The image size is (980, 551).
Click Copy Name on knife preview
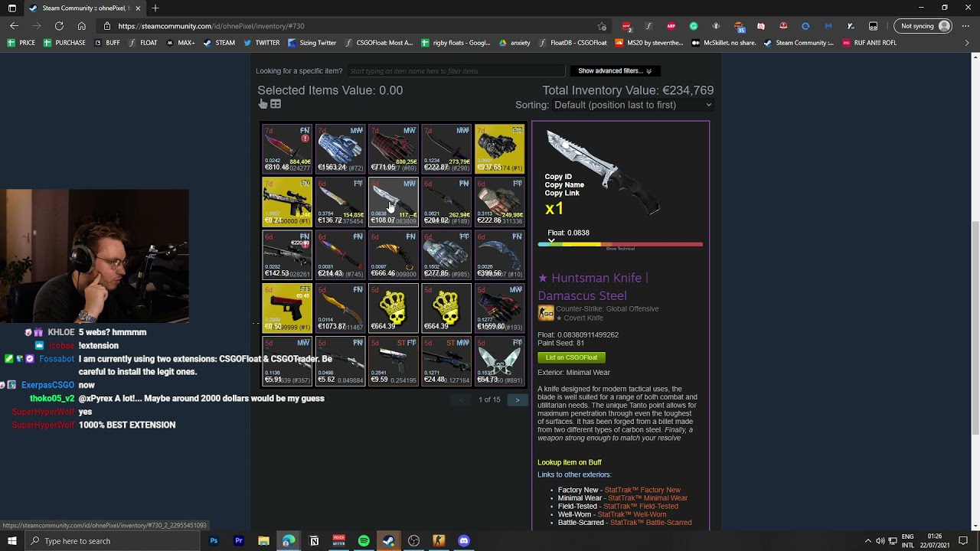(564, 185)
